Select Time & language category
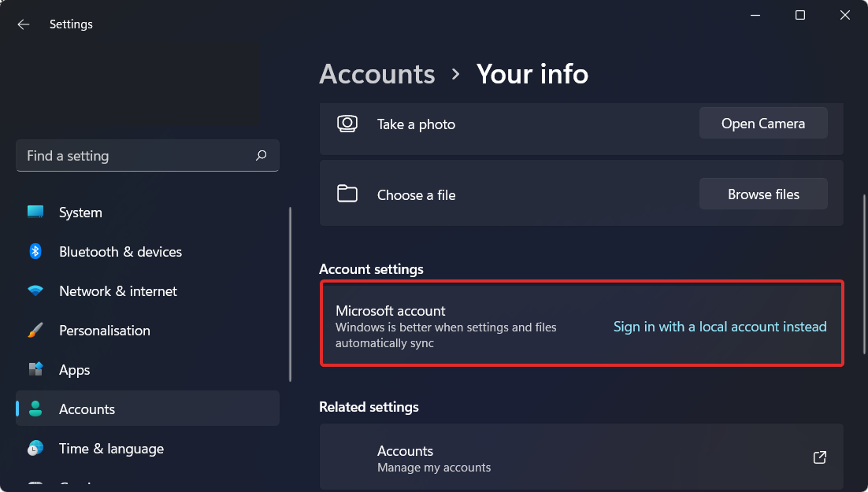The width and height of the screenshot is (868, 492). (x=147, y=448)
